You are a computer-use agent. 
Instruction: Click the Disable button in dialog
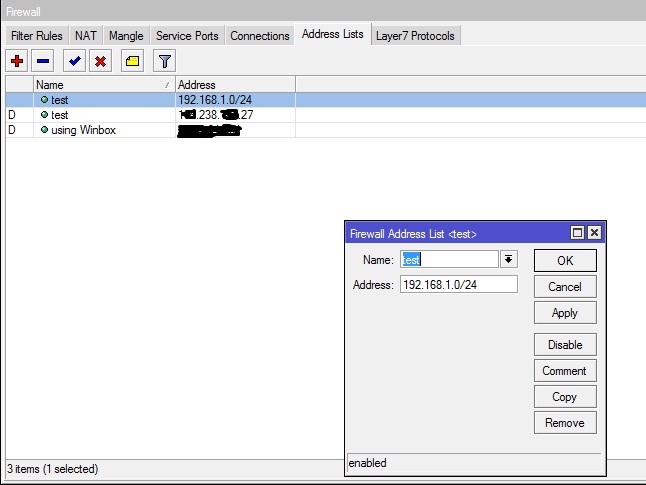point(565,344)
